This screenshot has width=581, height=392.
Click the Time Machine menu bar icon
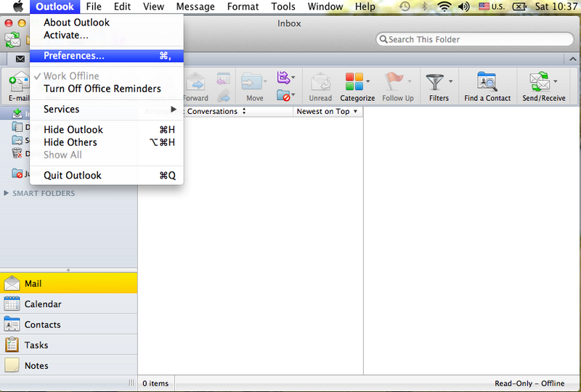point(405,7)
